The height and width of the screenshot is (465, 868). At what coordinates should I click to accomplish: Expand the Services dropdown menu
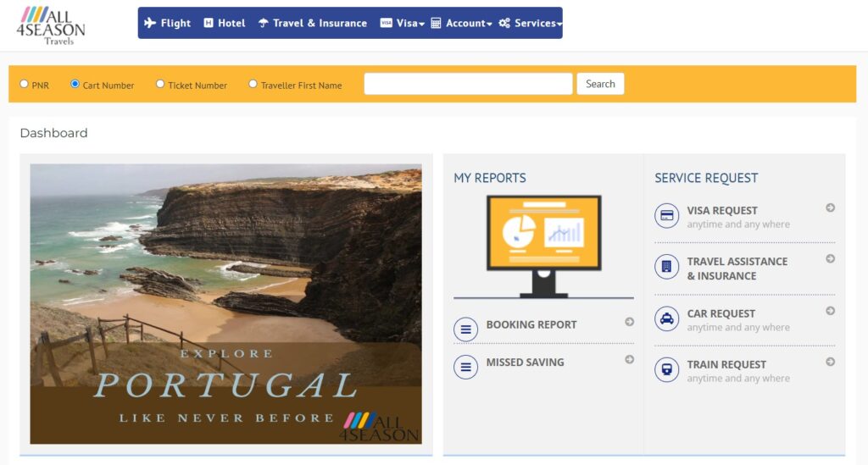pos(531,23)
